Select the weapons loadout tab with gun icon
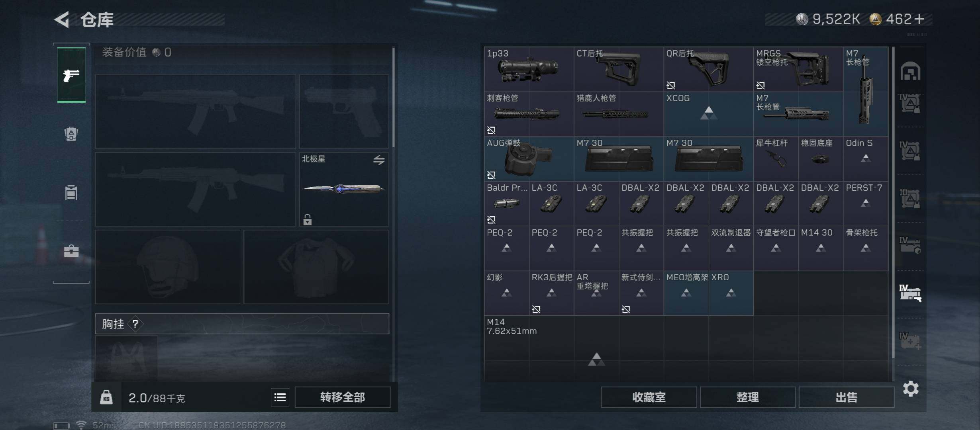This screenshot has width=980, height=430. click(71, 75)
